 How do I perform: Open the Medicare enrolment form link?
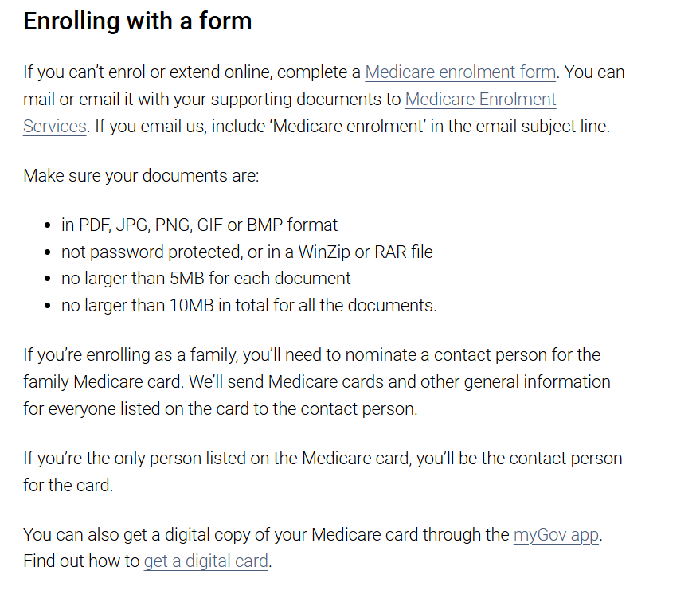[460, 72]
